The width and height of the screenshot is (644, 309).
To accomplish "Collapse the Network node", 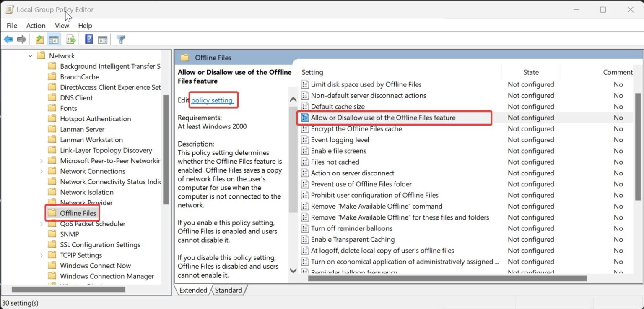I will pos(30,55).
